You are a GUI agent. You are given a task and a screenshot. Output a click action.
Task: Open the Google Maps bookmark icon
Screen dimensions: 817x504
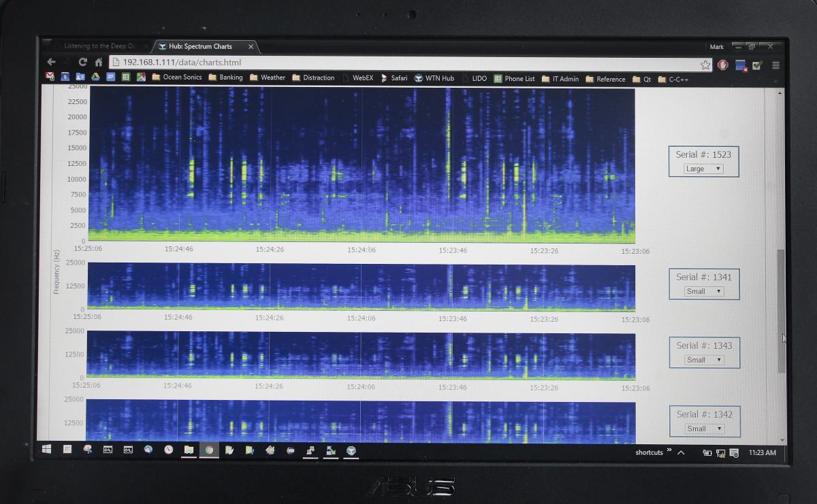pyautogui.click(x=141, y=77)
